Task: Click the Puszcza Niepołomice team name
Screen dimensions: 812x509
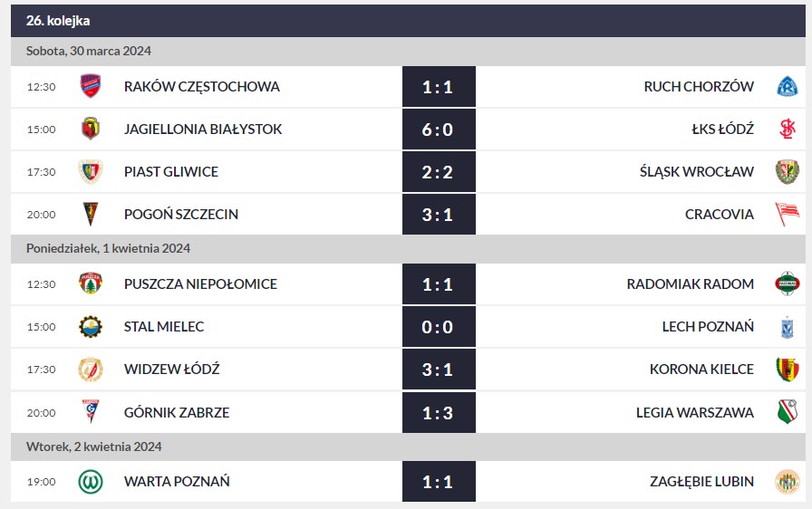Action: [x=200, y=284]
